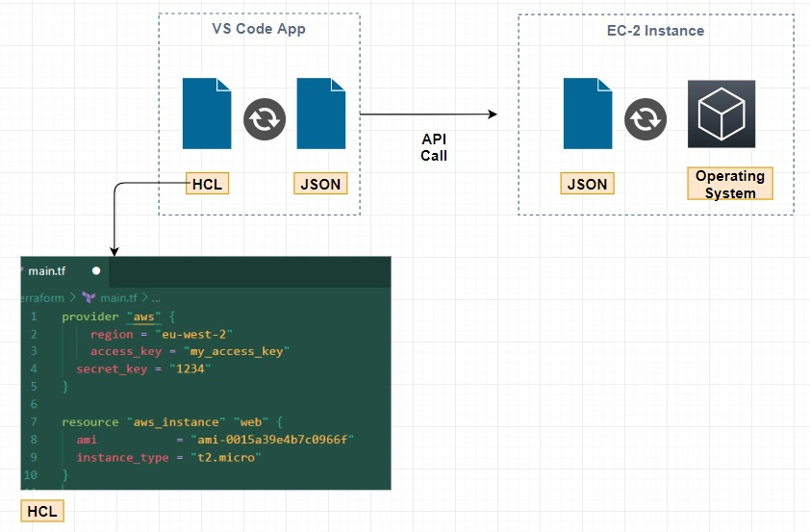Click the "1234" string value

point(190,368)
